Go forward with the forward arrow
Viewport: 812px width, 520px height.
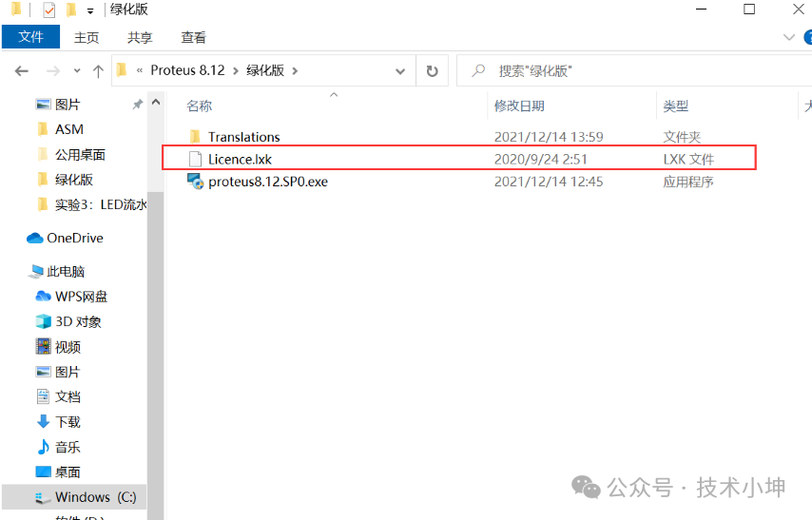tap(53, 71)
